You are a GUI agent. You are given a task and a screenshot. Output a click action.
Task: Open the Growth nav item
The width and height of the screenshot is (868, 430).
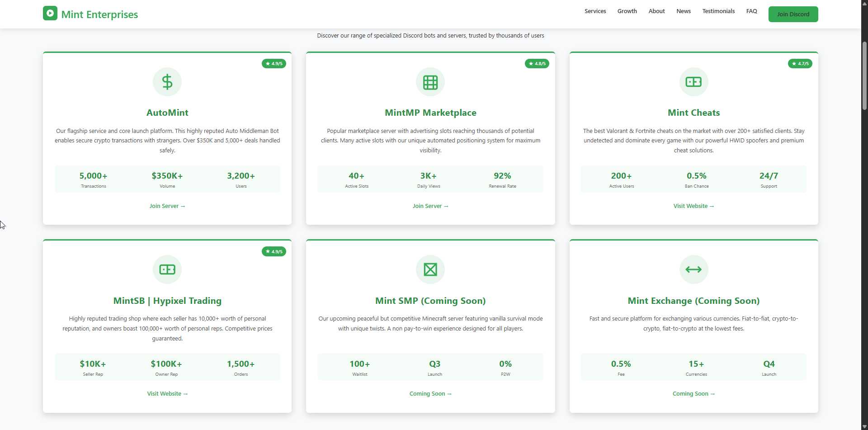tap(627, 11)
